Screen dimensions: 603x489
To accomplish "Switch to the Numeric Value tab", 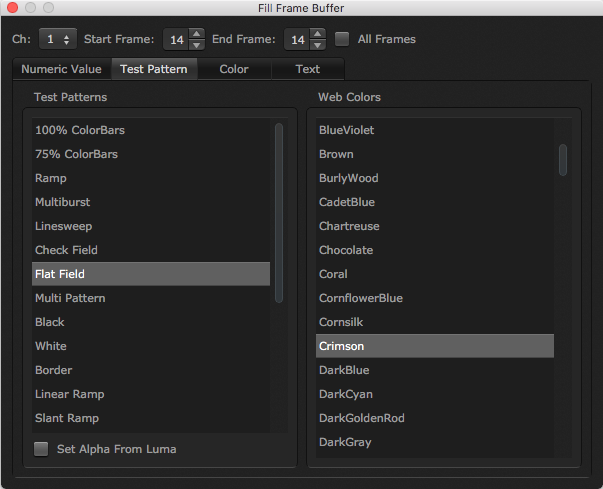I will [61, 69].
